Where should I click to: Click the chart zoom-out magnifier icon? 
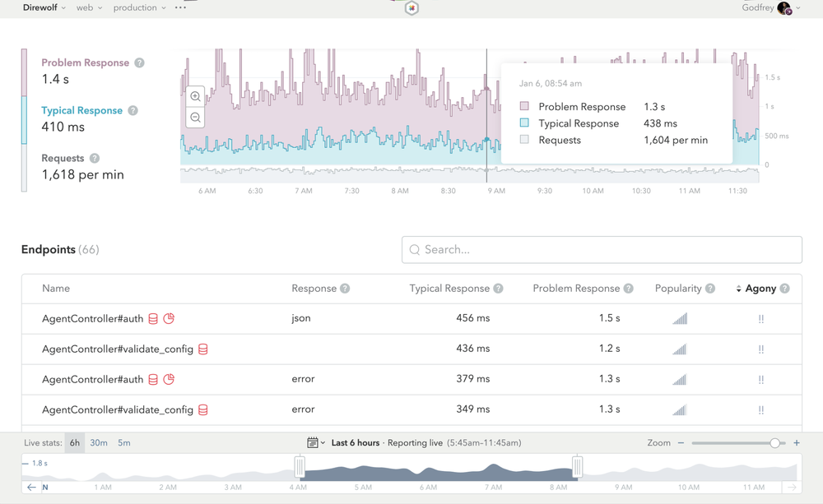pos(195,118)
